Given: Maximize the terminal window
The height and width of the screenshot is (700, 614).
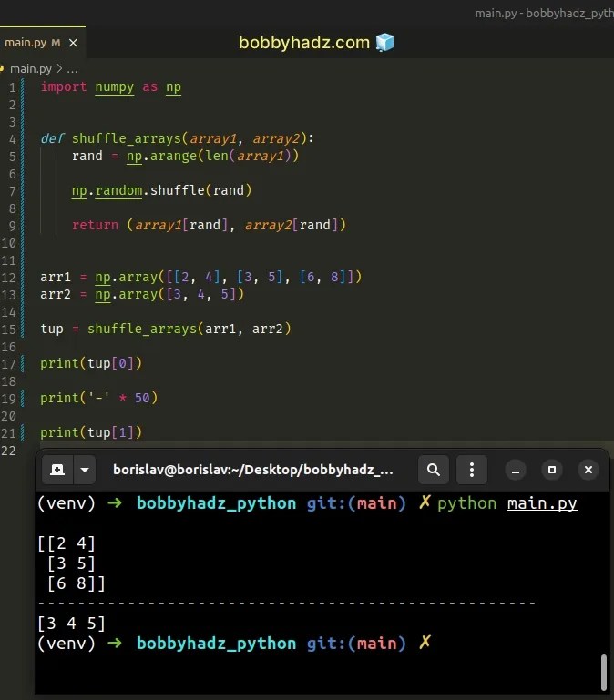Looking at the screenshot, I should point(552,470).
